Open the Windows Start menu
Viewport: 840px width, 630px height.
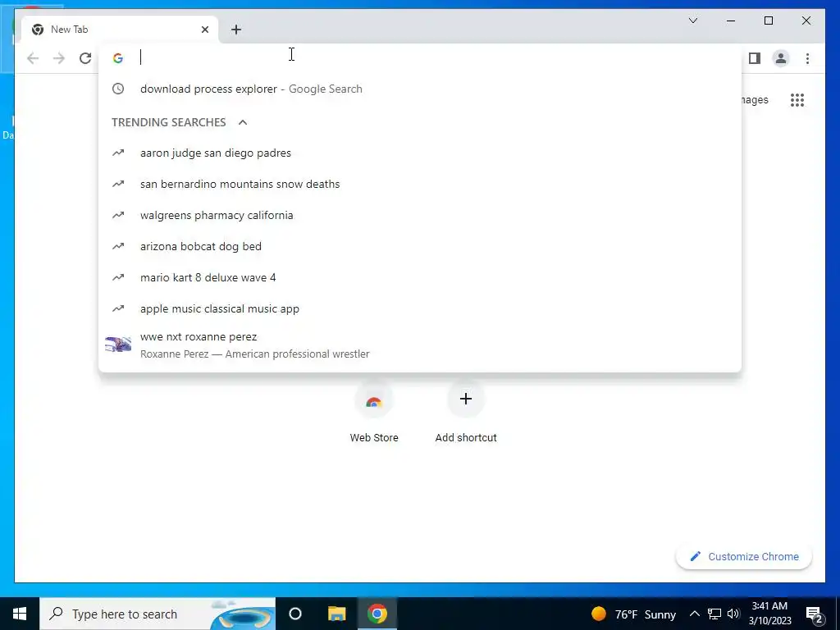[20, 614]
